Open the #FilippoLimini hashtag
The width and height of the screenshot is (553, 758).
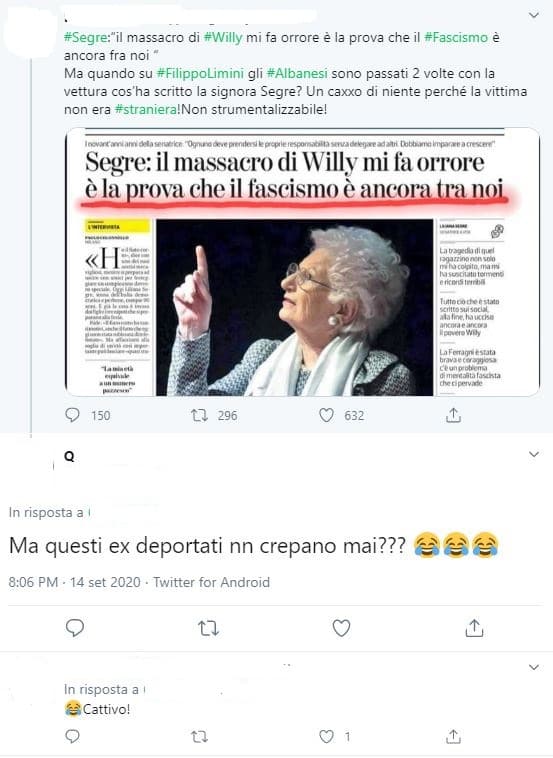click(x=201, y=73)
